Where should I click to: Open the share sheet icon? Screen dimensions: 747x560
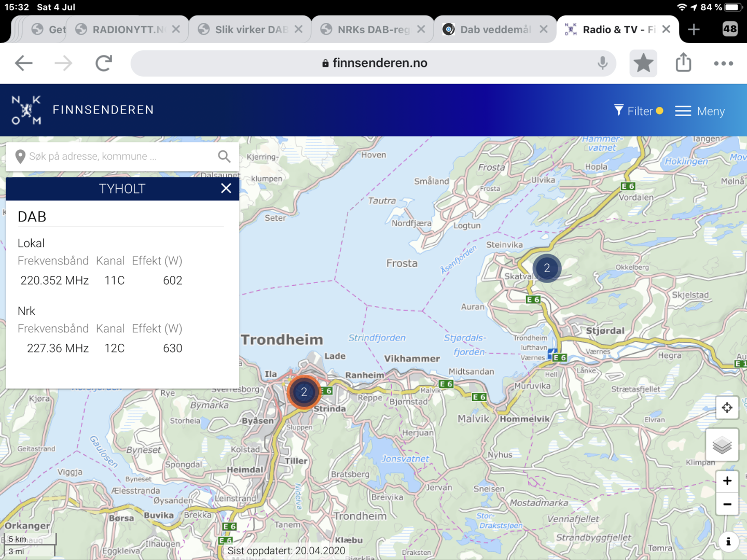click(x=684, y=62)
